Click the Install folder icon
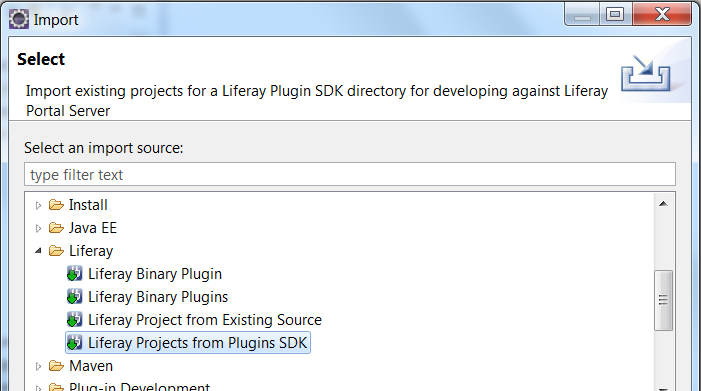701x391 pixels. [x=56, y=205]
